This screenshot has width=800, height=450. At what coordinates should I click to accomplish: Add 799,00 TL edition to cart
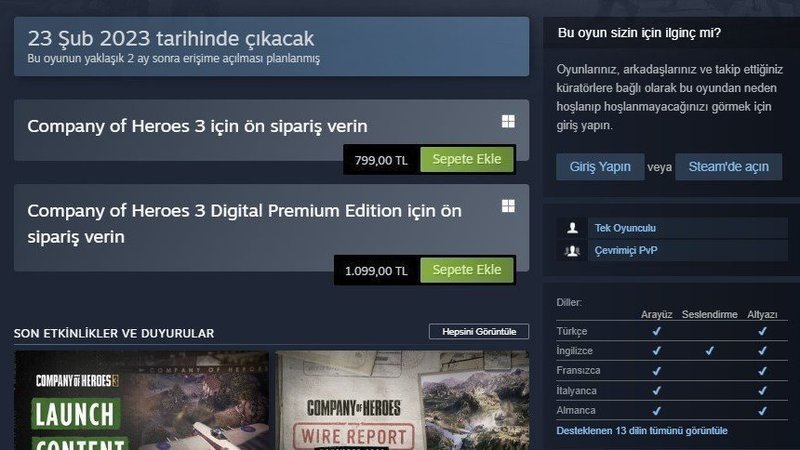(x=467, y=159)
